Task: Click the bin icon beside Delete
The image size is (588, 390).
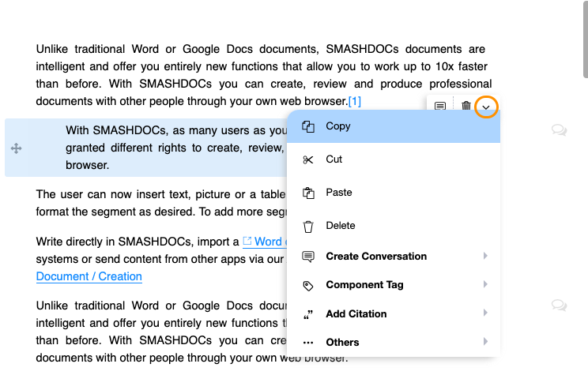Action: click(x=308, y=227)
